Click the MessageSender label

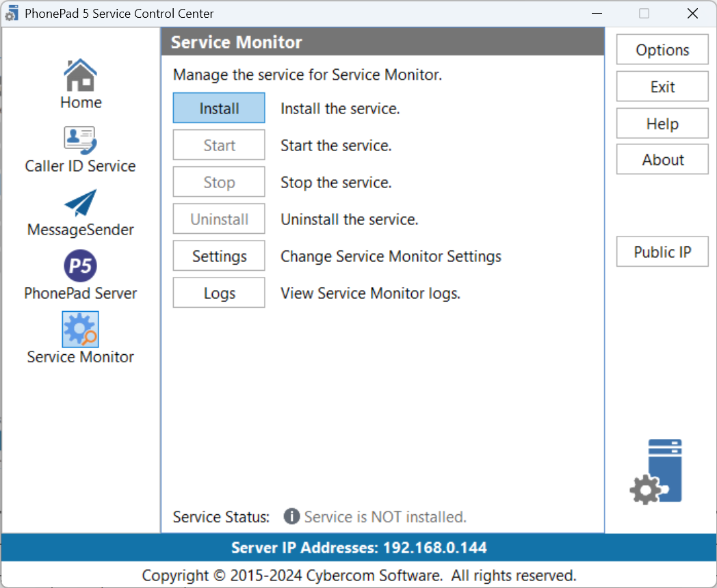click(81, 229)
